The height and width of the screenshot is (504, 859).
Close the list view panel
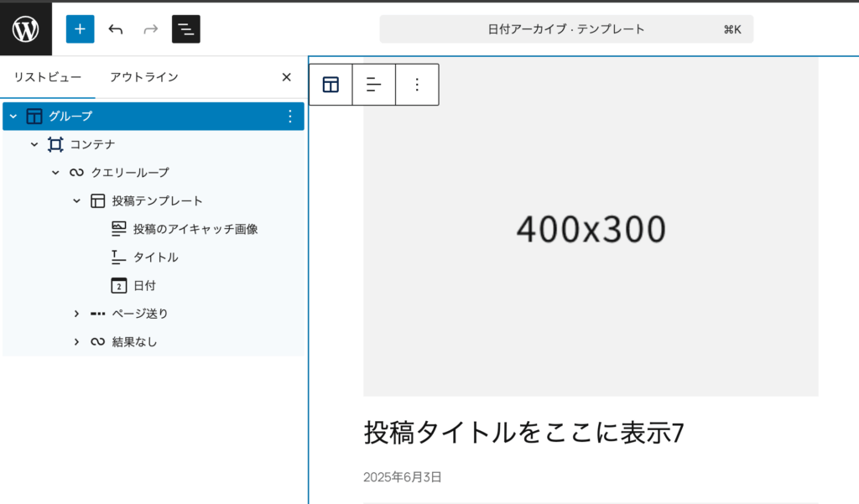(x=286, y=77)
